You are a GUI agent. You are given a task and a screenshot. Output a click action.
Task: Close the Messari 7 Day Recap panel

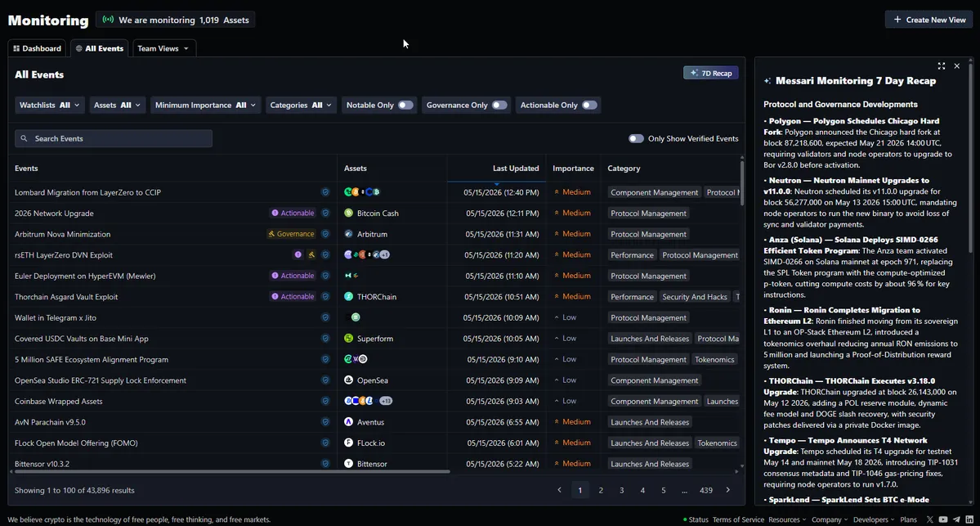pyautogui.click(x=957, y=65)
